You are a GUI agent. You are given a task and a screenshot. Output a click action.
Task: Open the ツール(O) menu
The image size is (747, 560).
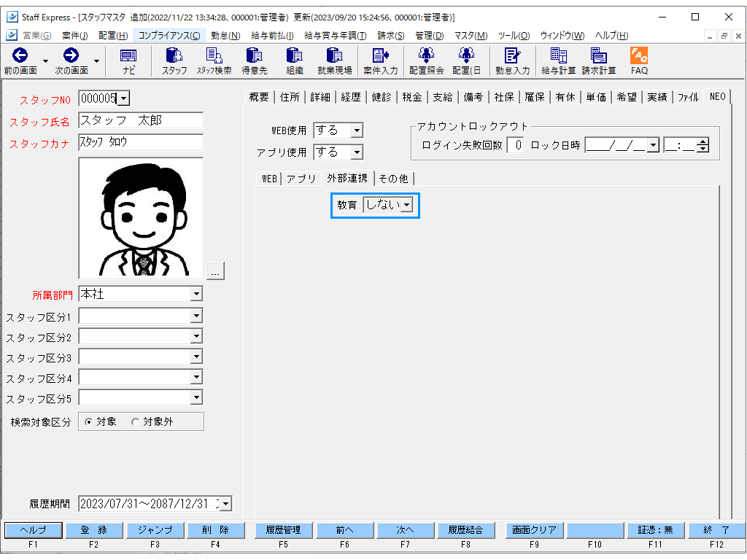tap(514, 36)
